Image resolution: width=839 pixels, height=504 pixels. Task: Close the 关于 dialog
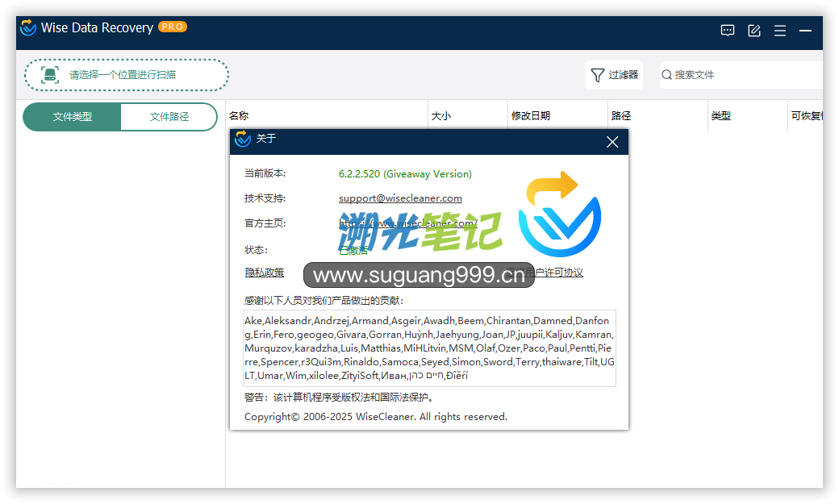click(612, 142)
